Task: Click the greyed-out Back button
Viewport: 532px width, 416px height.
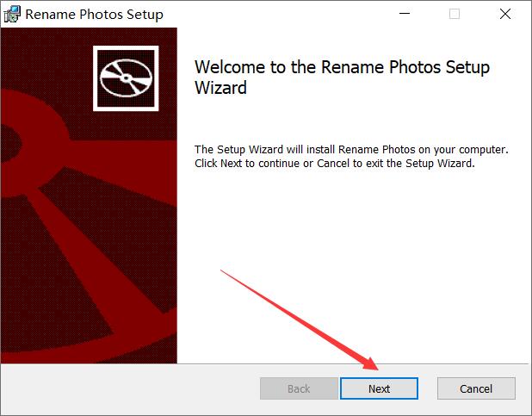Action: pyautogui.click(x=299, y=388)
